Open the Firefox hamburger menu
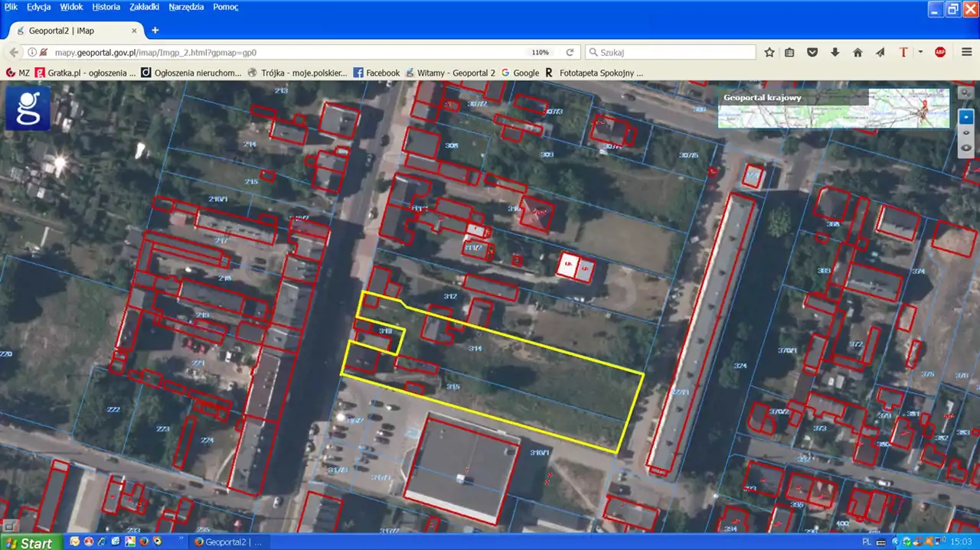 tap(965, 52)
